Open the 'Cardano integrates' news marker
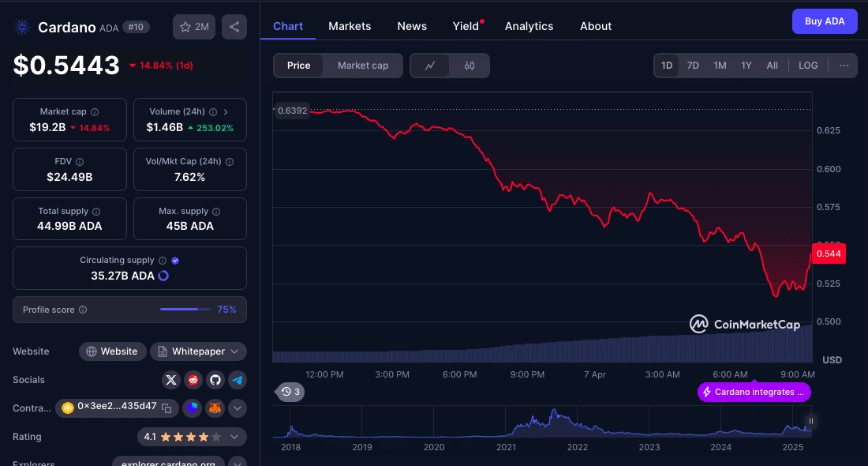The width and height of the screenshot is (868, 466). (754, 392)
